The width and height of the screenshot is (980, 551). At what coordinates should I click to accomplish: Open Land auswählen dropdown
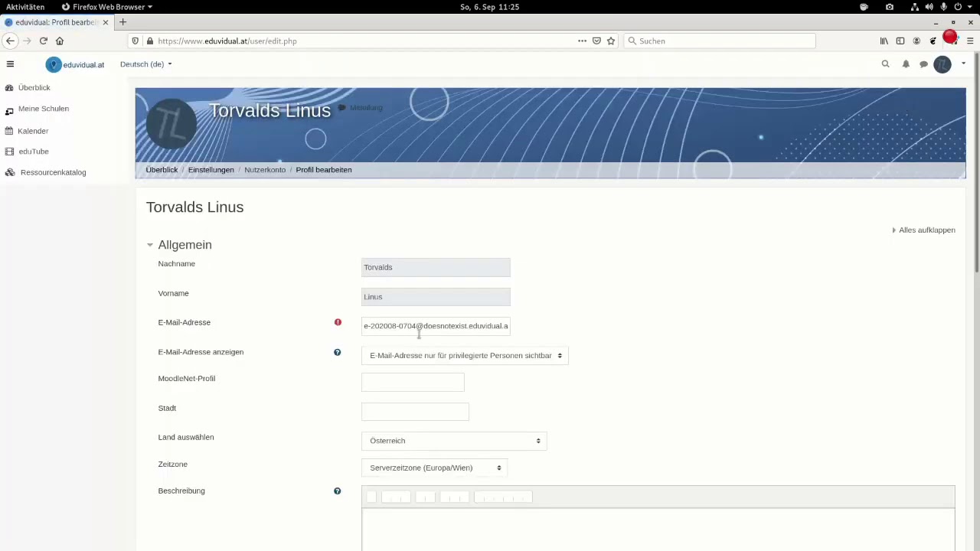point(454,441)
